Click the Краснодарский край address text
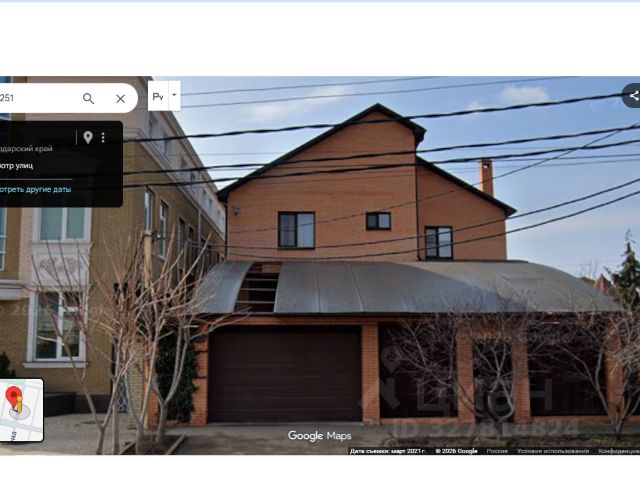 [x=26, y=149]
